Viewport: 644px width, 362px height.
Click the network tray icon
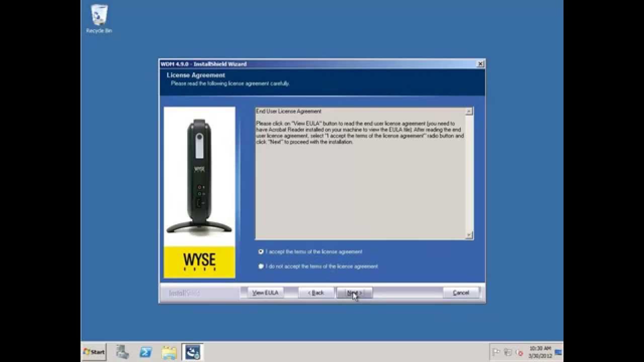coord(508,352)
